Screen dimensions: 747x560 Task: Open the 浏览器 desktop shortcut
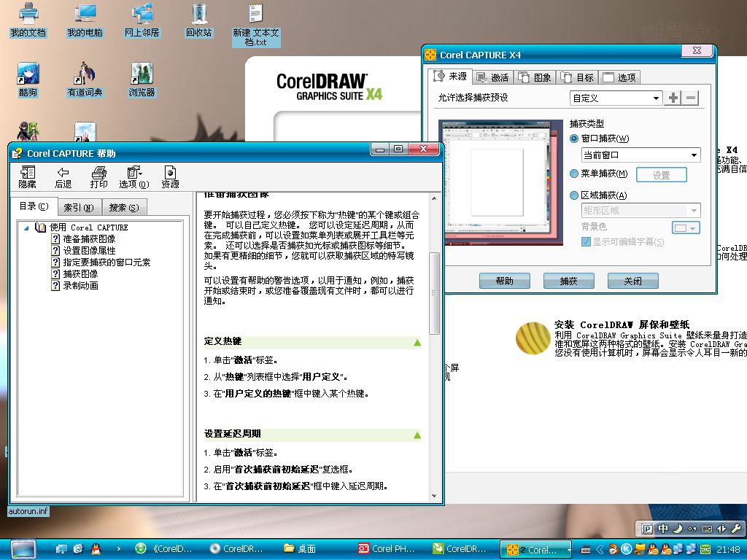(142, 80)
